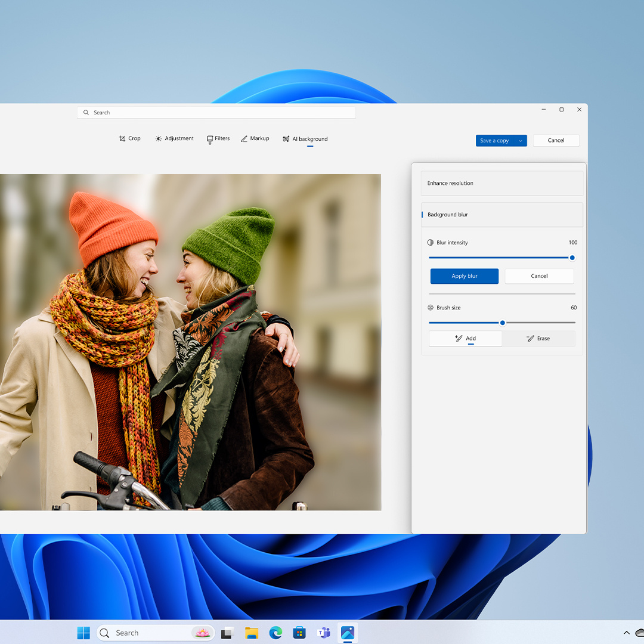Click Cancel beside Apply blur

539,276
